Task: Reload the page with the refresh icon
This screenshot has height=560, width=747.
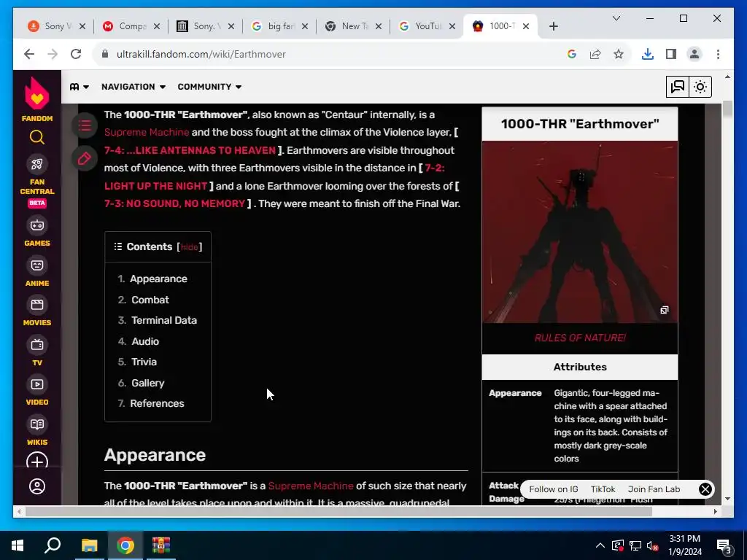Action: 76,54
